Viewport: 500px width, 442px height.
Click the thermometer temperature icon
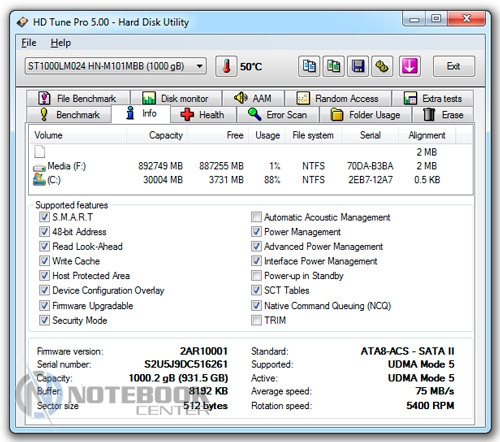click(x=226, y=66)
